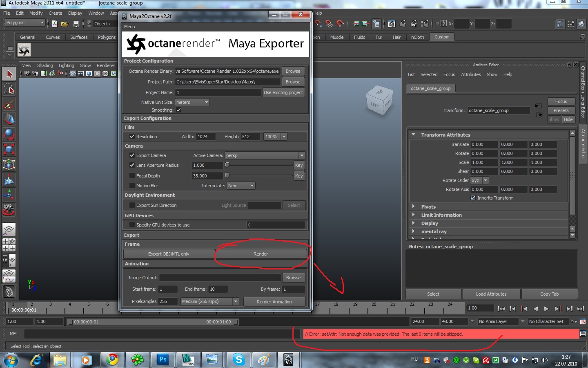Pick the Paint Selection tool
The height and width of the screenshot is (368, 588).
point(9,104)
